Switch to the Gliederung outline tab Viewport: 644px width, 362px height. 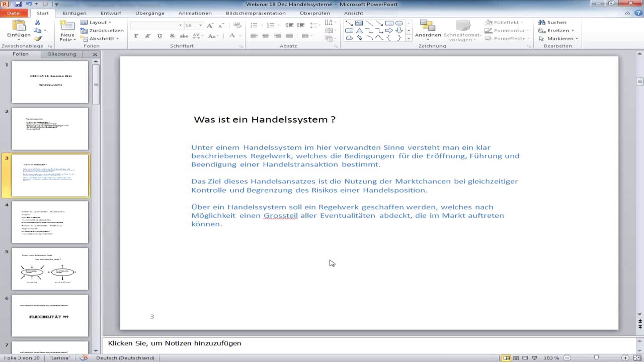point(62,54)
